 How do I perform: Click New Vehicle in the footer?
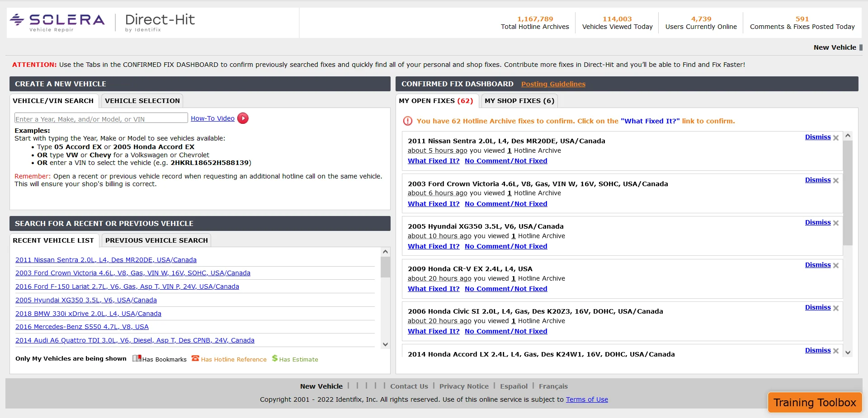(321, 386)
